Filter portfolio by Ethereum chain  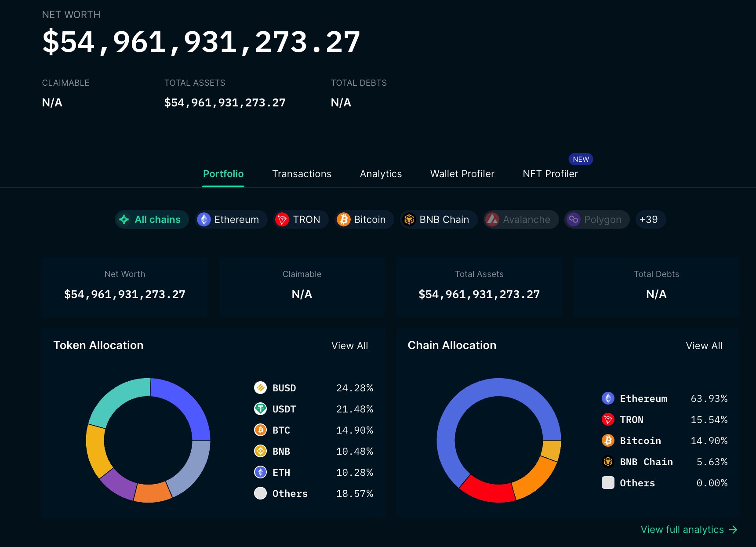coord(231,219)
